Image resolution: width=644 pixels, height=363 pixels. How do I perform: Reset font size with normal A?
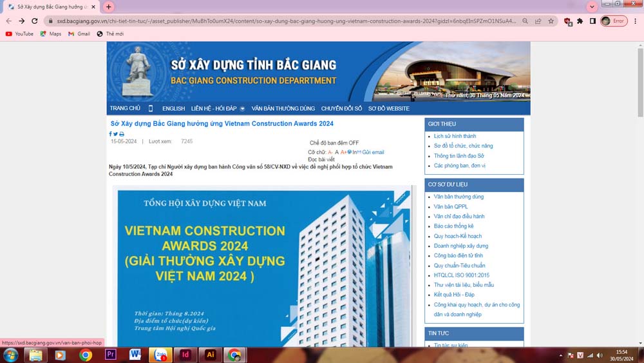point(337,152)
